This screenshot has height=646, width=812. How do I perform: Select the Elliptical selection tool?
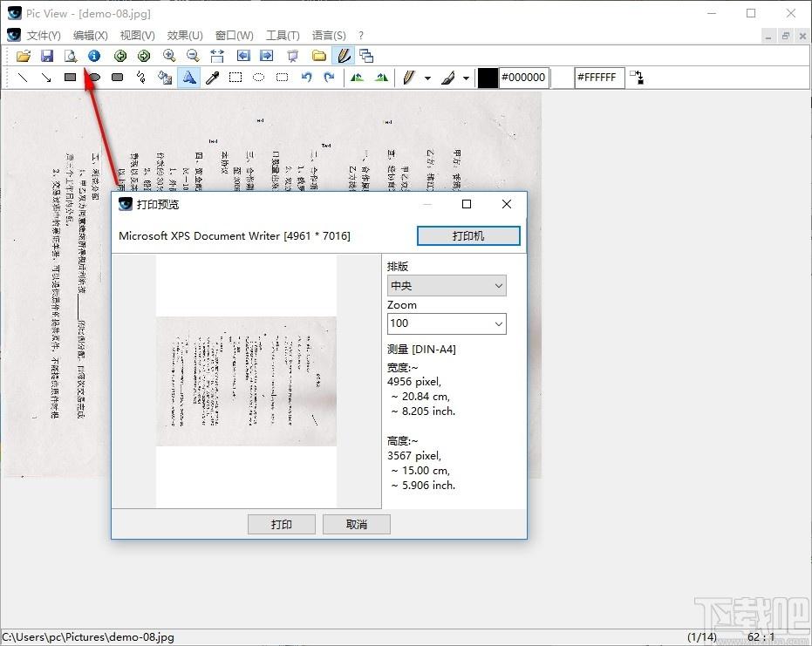point(259,78)
